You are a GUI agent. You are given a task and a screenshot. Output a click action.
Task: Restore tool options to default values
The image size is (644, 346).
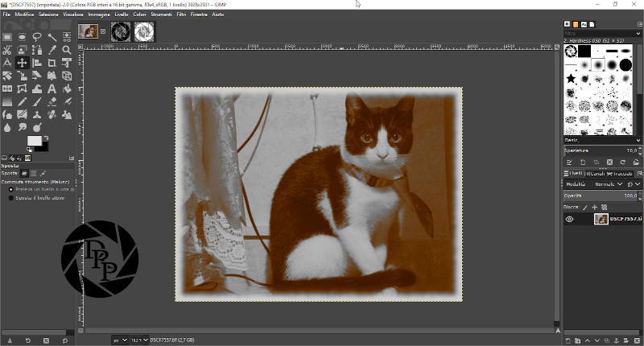coord(65,340)
